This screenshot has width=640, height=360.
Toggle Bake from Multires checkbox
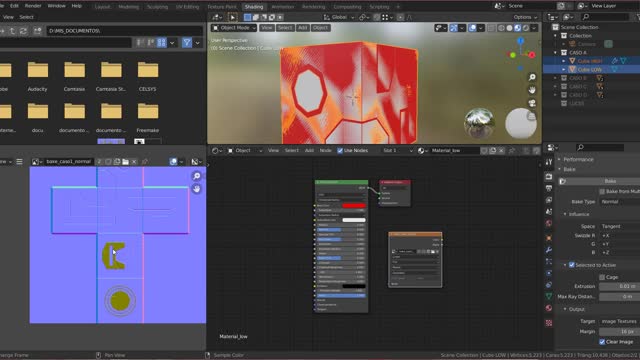coord(602,191)
